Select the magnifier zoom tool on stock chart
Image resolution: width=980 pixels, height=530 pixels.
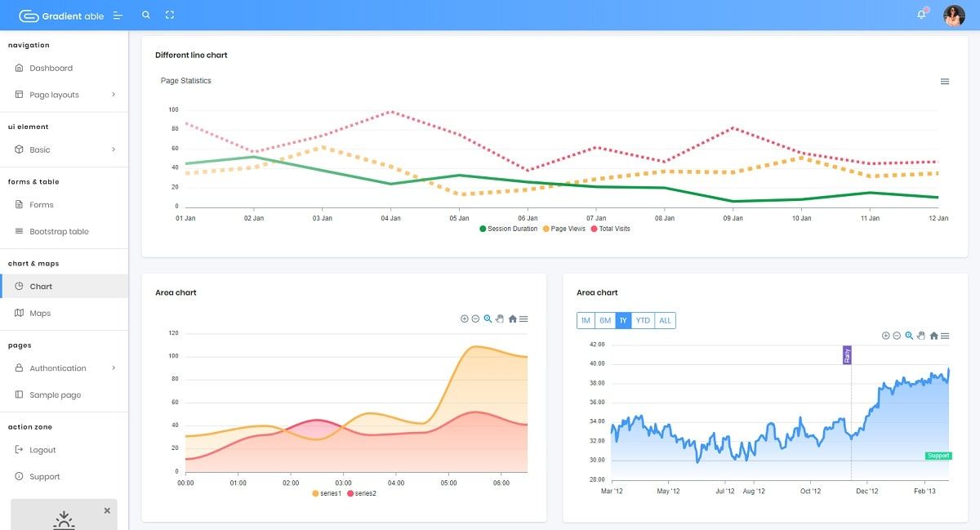coord(909,336)
